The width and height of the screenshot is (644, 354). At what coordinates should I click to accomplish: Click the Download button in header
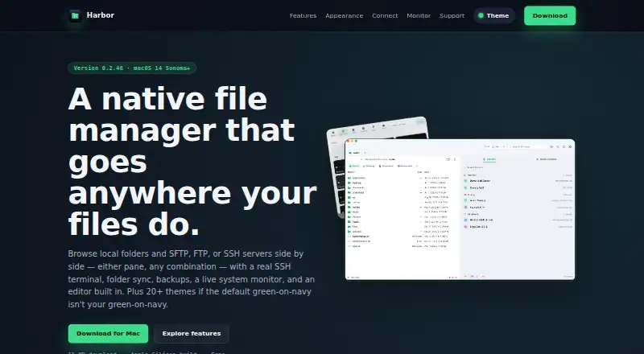pos(550,15)
